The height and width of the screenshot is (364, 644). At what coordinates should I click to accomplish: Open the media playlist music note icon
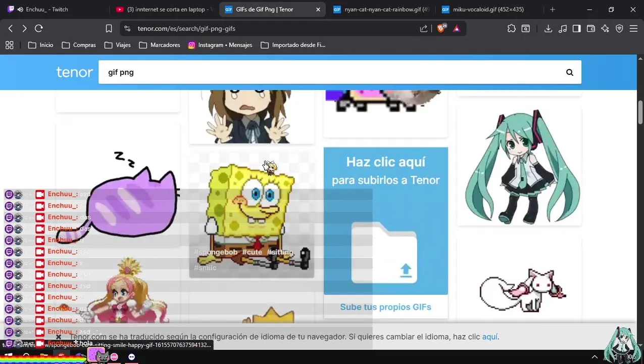pyautogui.click(x=563, y=29)
